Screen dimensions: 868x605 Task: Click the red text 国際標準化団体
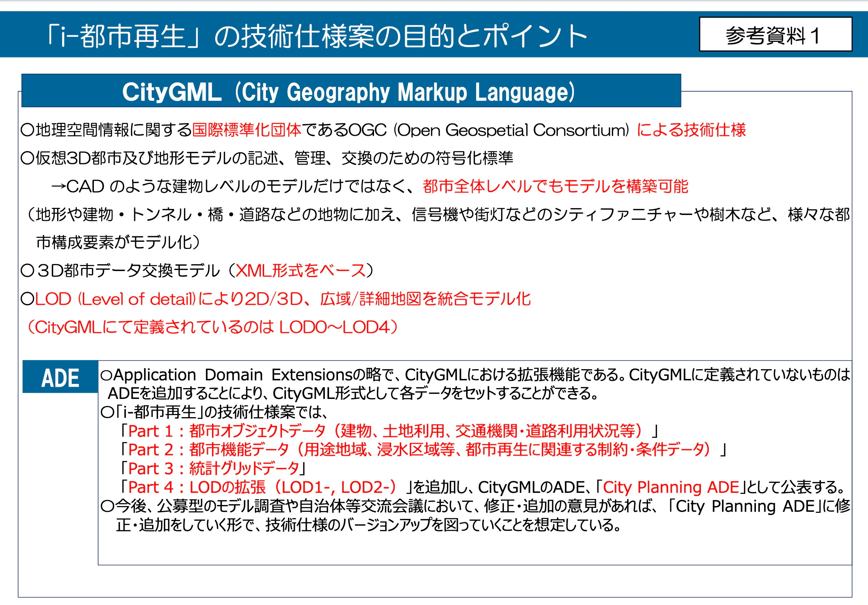coord(247,130)
